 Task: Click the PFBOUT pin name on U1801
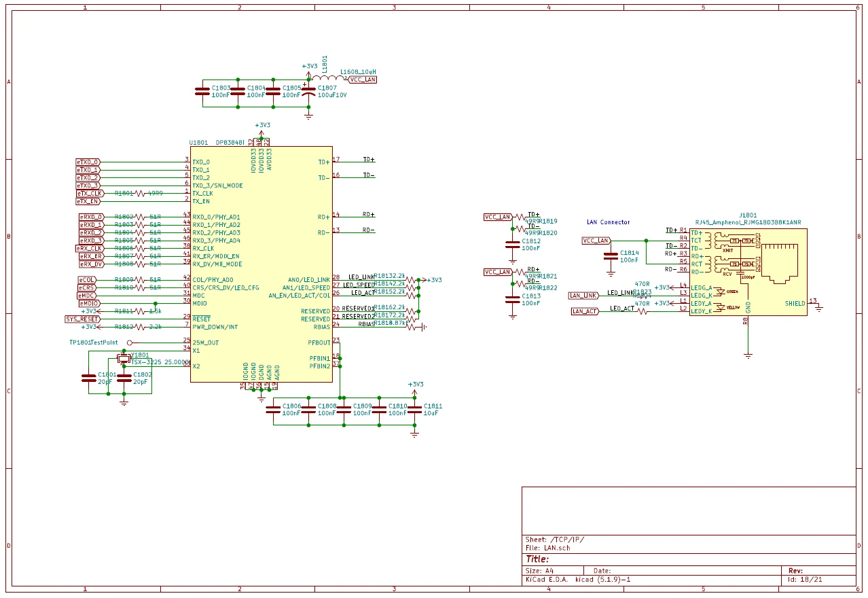[x=319, y=342]
